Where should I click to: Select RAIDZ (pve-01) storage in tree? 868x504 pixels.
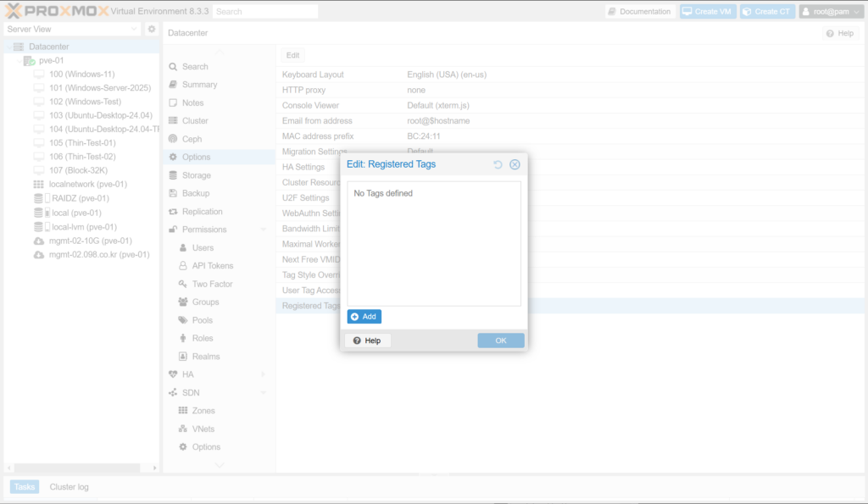[x=80, y=198]
